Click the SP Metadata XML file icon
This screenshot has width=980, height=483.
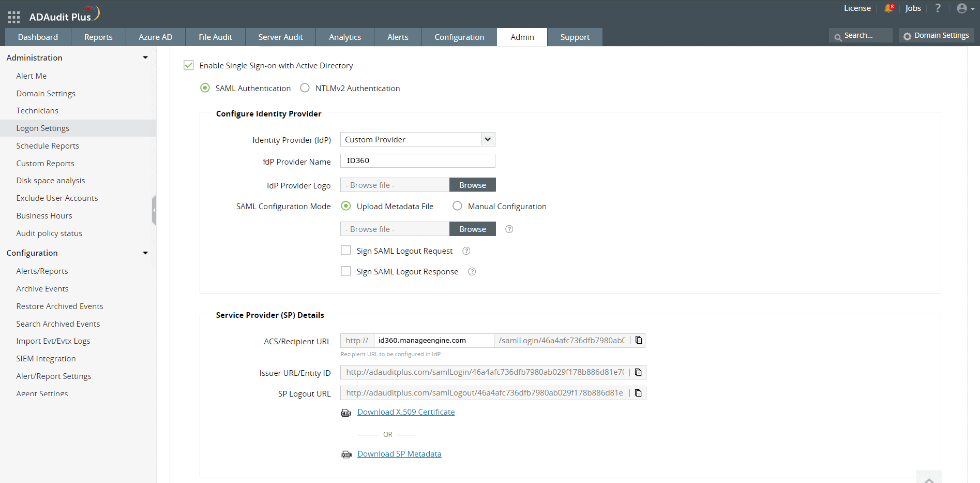click(346, 455)
